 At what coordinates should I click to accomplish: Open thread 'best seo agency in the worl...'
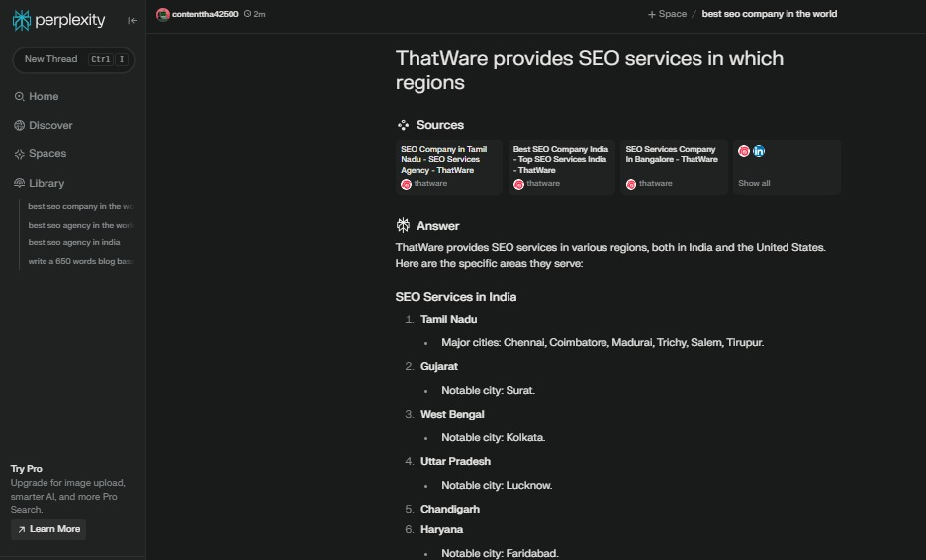coord(80,225)
